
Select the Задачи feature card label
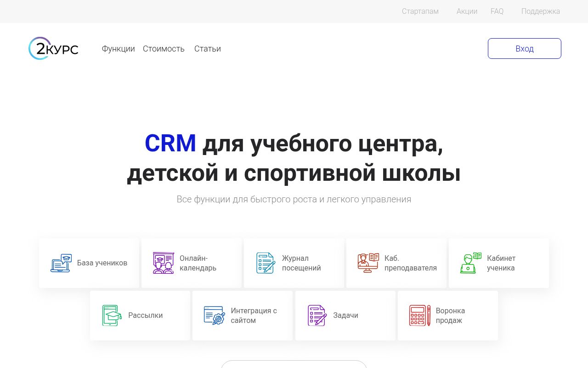[345, 316]
